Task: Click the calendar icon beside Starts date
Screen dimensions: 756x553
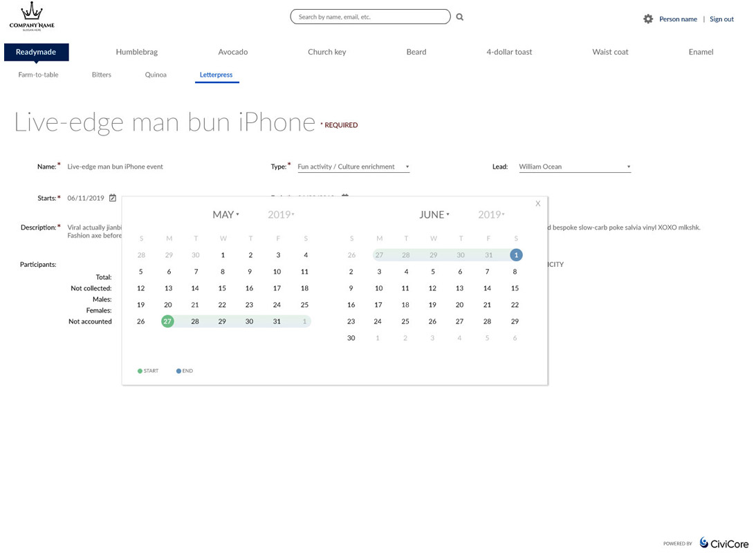Action: [x=113, y=198]
